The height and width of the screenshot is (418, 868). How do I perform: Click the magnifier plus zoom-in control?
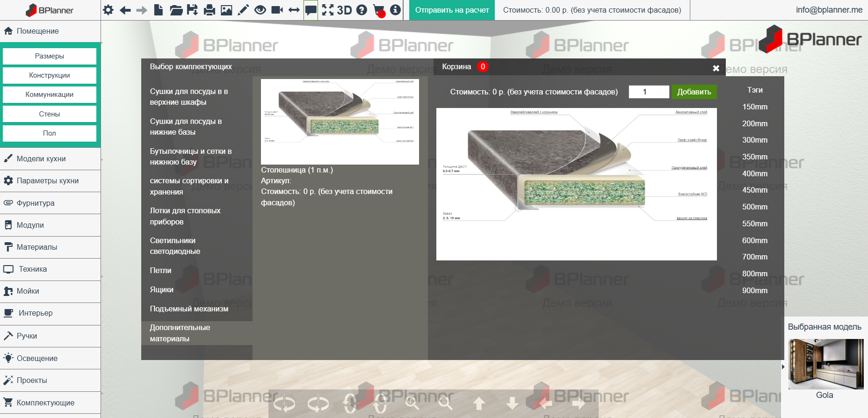pos(412,403)
